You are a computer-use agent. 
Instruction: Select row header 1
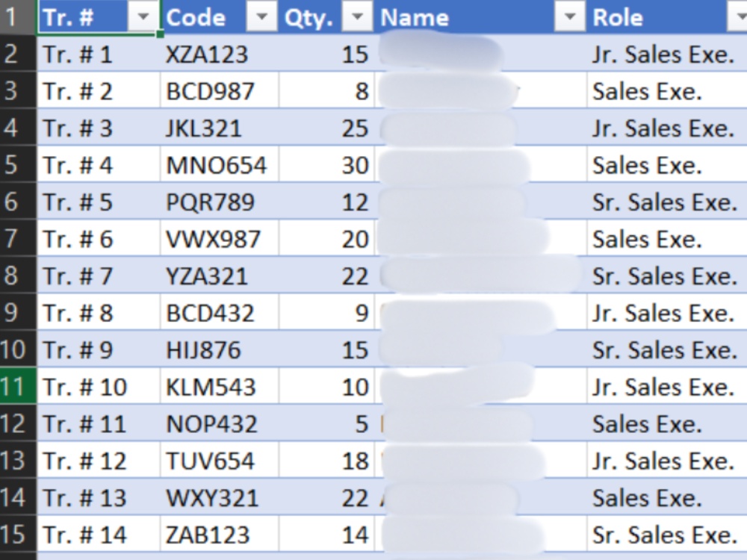click(18, 17)
